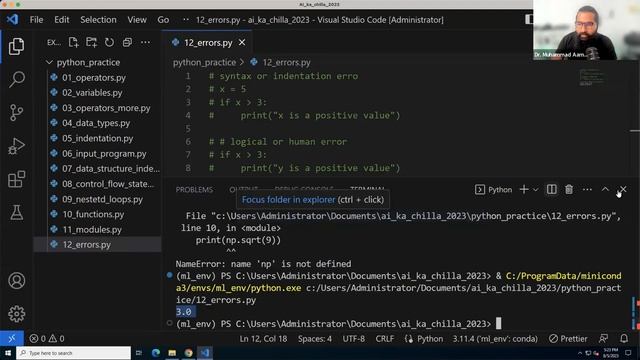Open the remote window indicator
This screenshot has width=640, height=360.
(x=12, y=338)
